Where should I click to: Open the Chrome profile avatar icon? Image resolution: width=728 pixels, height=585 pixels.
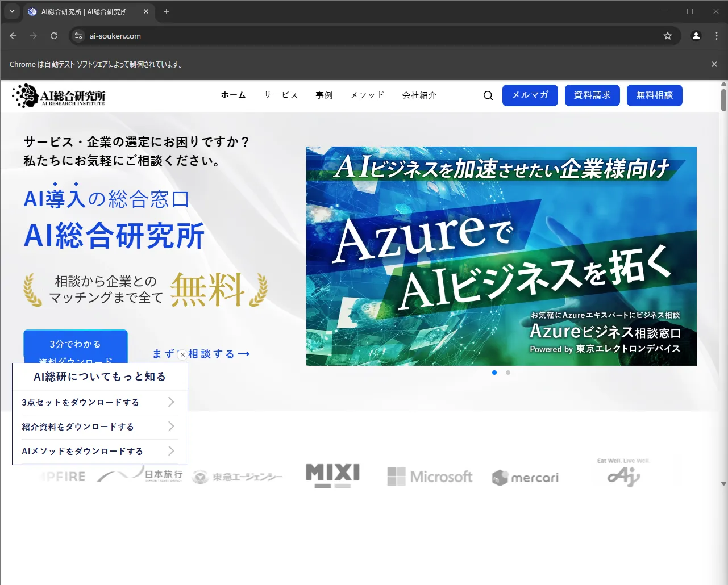pyautogui.click(x=696, y=36)
